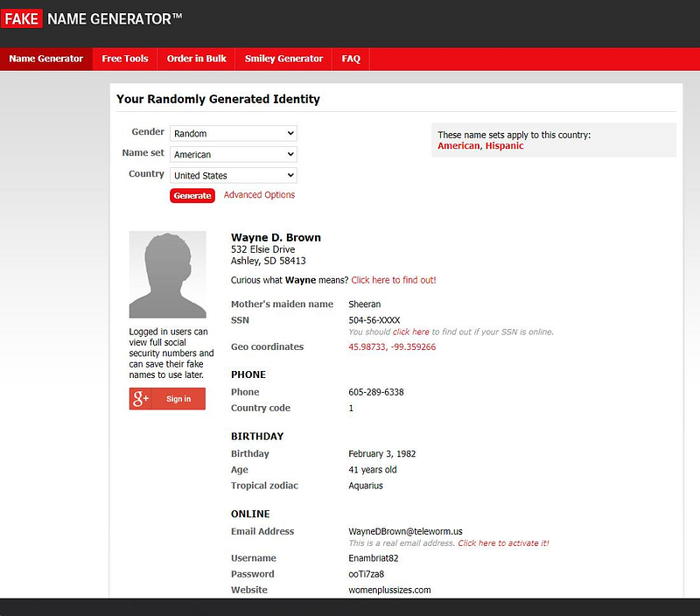Viewport: 700px width, 616px height.
Task: Click the age value 41 years old
Action: (x=373, y=470)
